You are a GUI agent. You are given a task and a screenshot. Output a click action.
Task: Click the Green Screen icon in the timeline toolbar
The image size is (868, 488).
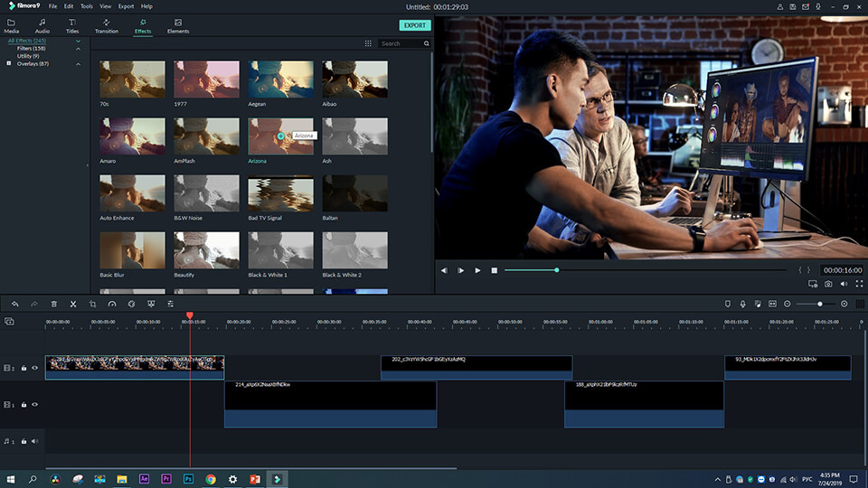151,304
